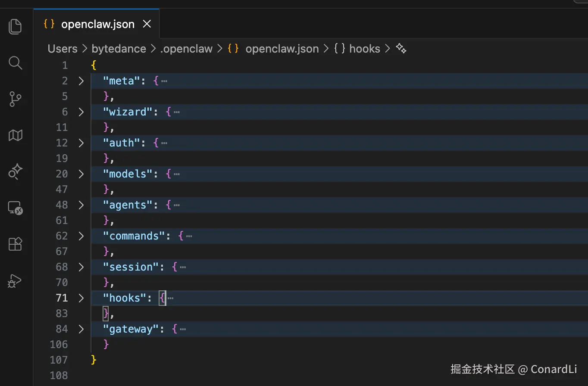Click the .openclaw breadcrumb folder
Image resolution: width=588 pixels, height=386 pixels.
click(186, 49)
